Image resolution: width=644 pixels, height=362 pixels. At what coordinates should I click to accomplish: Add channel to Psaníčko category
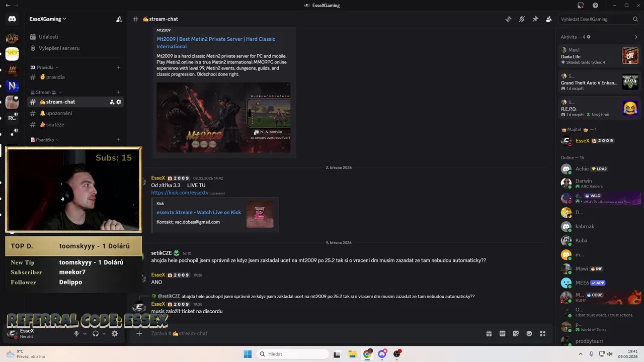(x=119, y=140)
